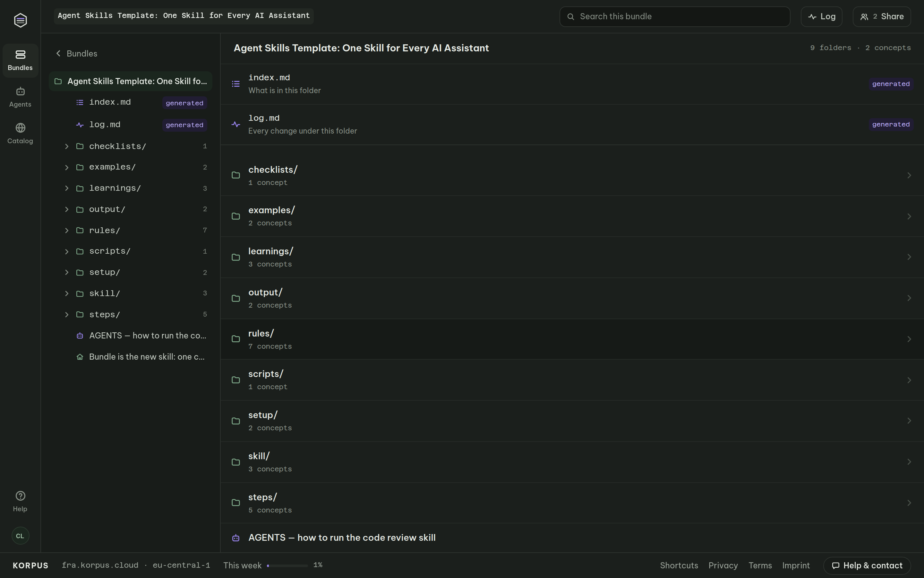
Task: Open the Bundles sidebar section
Action: click(x=20, y=60)
